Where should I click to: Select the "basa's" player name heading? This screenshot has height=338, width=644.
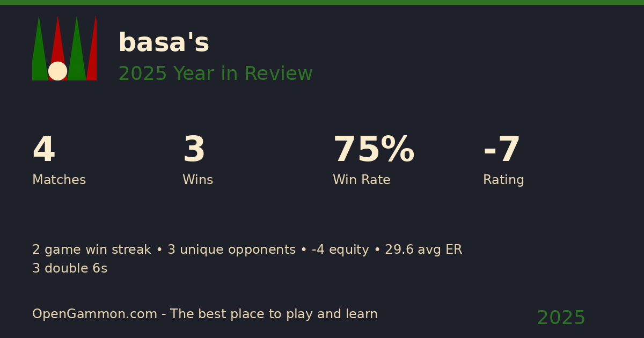(x=164, y=43)
